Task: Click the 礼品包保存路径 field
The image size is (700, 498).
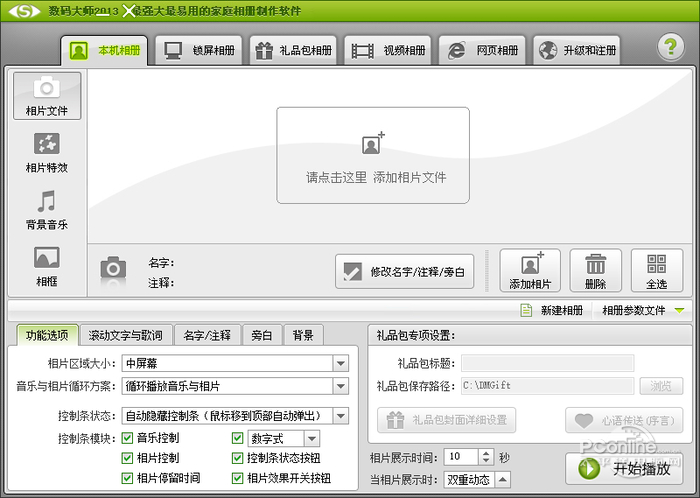Action: [x=548, y=386]
